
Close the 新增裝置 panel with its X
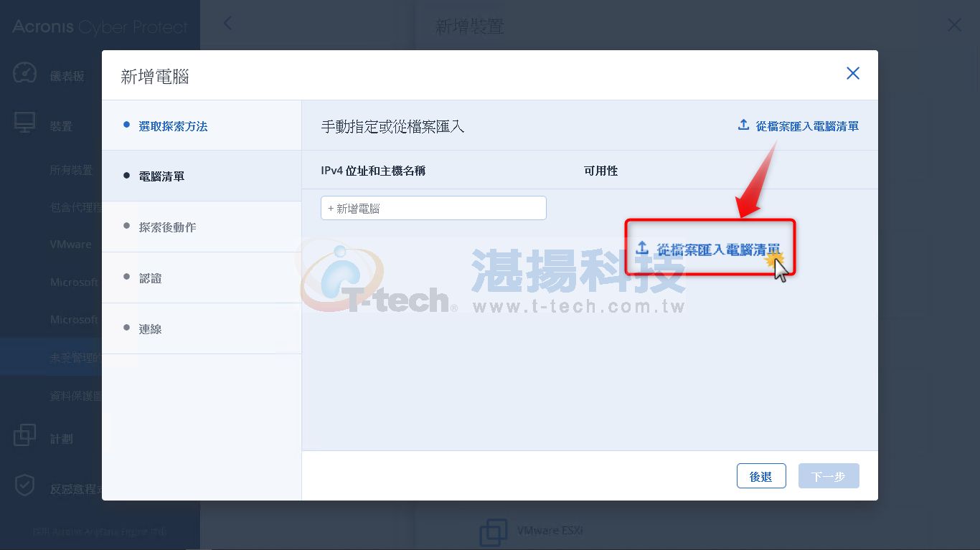[954, 25]
